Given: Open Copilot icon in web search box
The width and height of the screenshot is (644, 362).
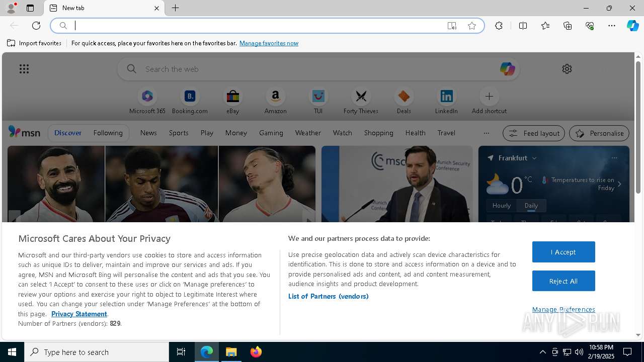Looking at the screenshot, I should tap(507, 69).
